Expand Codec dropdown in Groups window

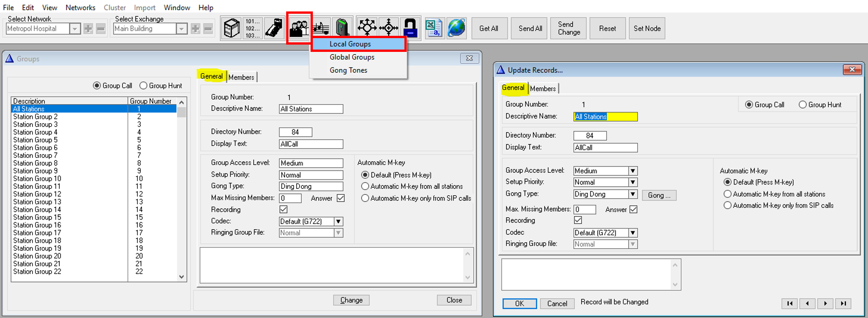click(x=338, y=222)
